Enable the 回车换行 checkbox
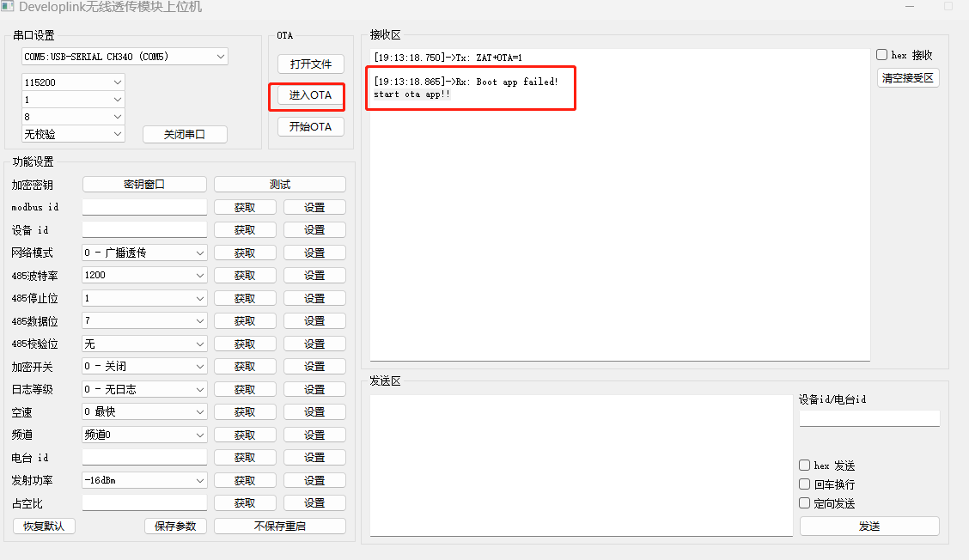This screenshot has width=969, height=560. coord(805,484)
